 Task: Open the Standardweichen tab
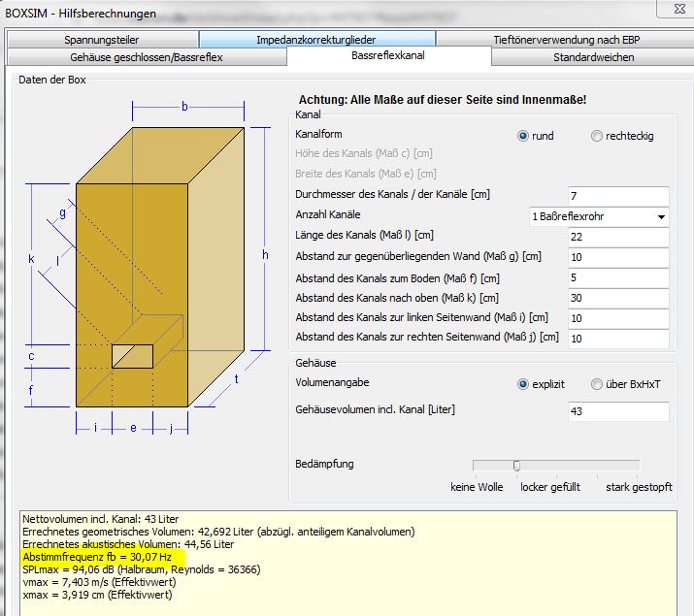point(593,57)
